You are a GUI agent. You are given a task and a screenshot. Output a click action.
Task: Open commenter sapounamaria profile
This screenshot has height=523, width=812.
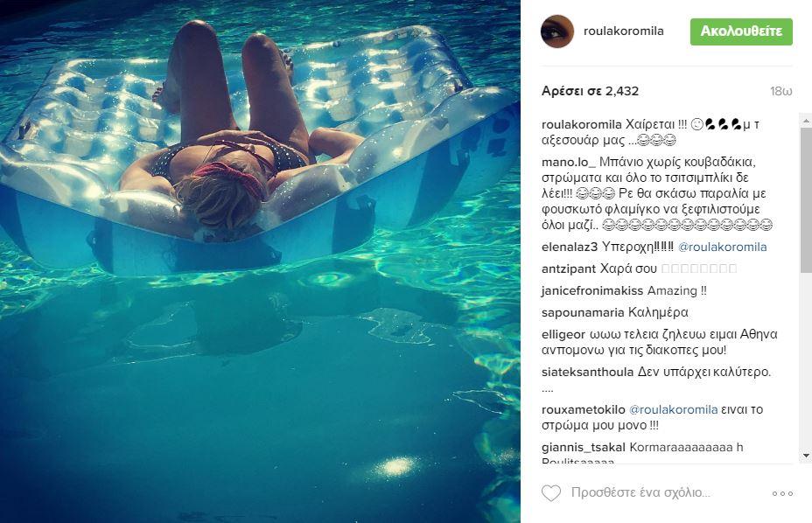pyautogui.click(x=583, y=313)
